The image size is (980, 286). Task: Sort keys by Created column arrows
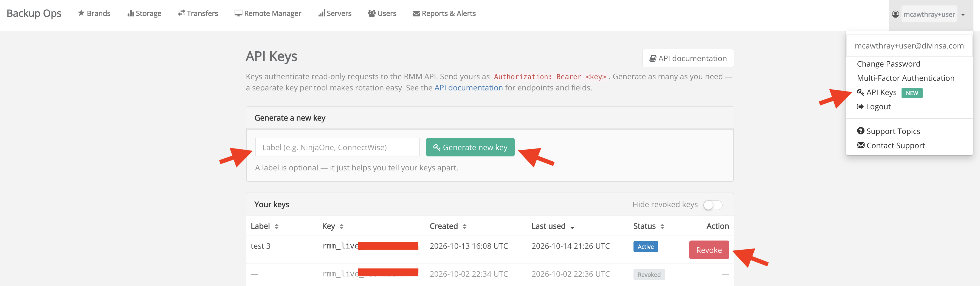pos(464,226)
